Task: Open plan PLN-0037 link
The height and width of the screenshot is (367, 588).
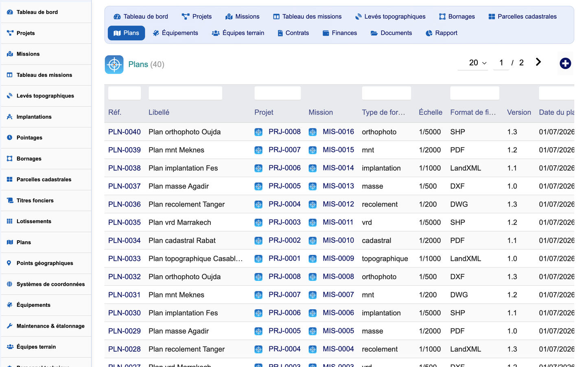Action: click(125, 187)
